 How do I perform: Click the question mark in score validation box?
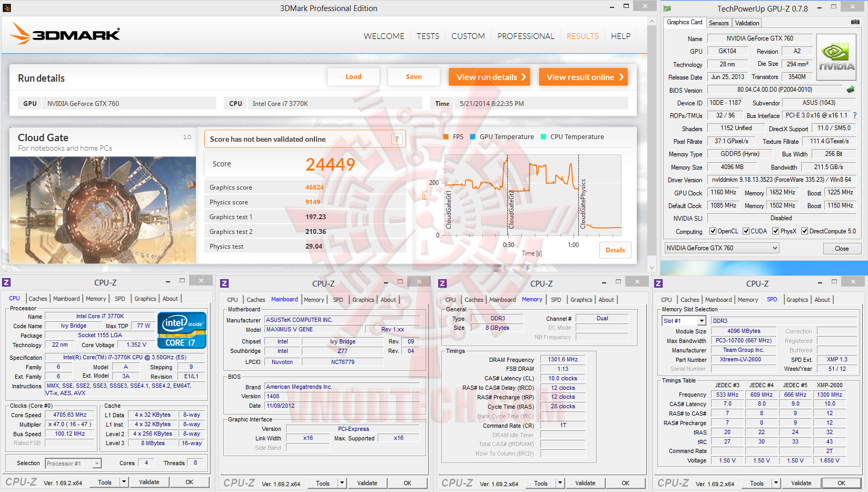coord(397,139)
